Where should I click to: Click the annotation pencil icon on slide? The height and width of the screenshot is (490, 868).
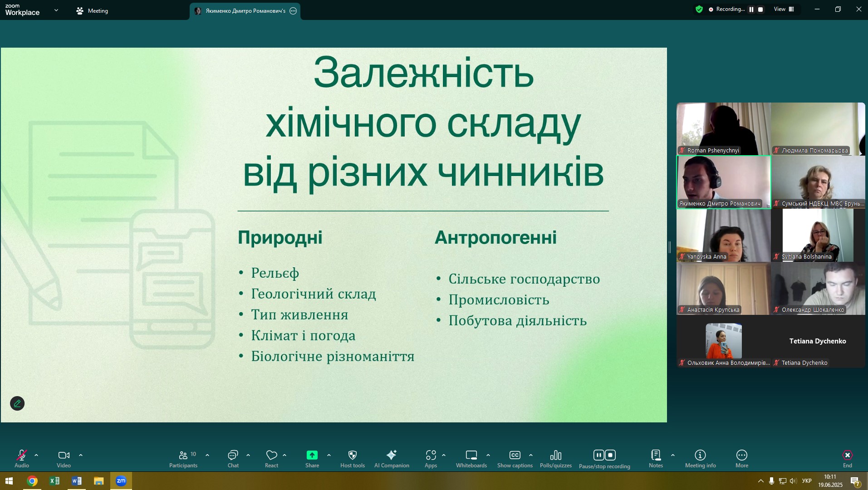click(17, 403)
